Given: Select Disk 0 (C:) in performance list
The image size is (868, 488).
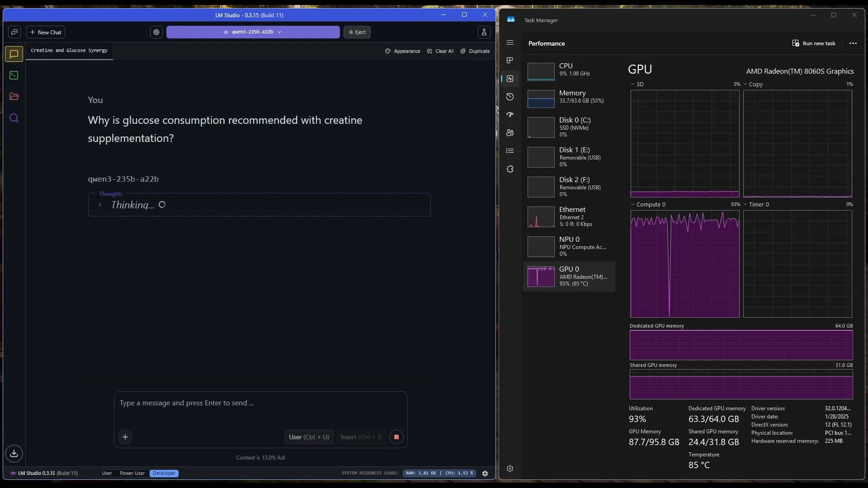Looking at the screenshot, I should tap(569, 127).
